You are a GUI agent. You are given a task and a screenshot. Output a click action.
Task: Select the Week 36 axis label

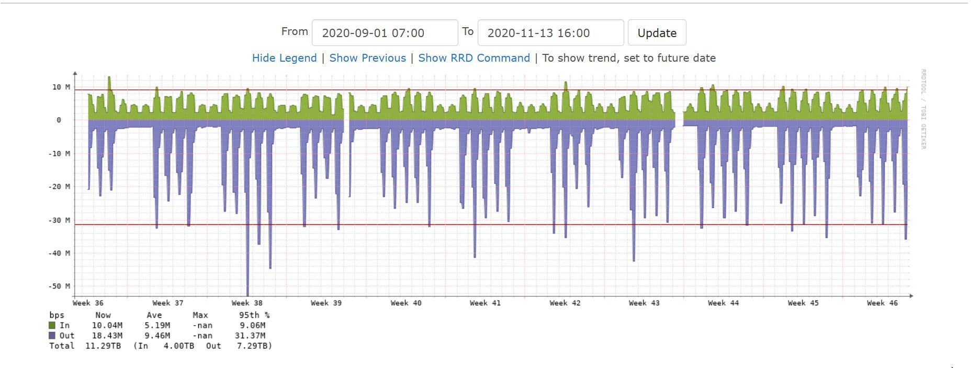pyautogui.click(x=88, y=303)
